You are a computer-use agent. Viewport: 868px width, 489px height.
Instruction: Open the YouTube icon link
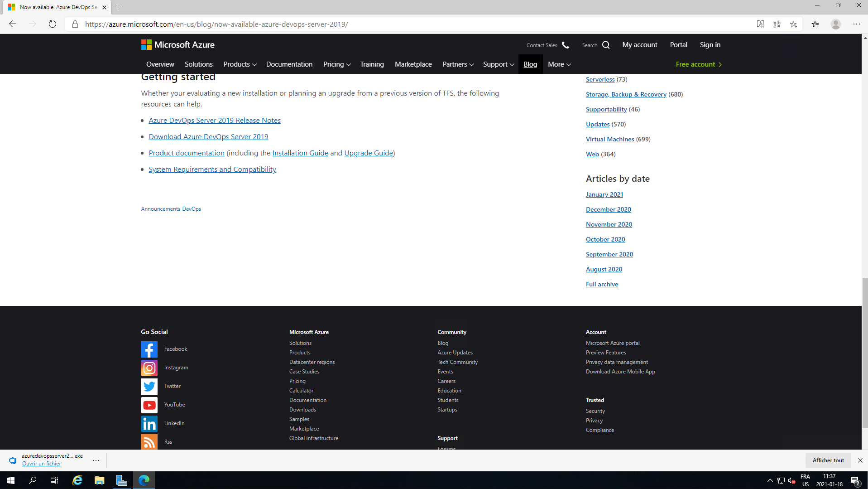(x=149, y=405)
